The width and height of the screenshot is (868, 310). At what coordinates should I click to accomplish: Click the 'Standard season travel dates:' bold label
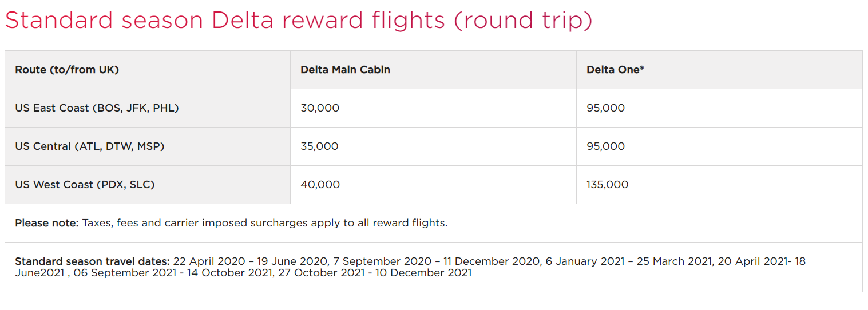[92, 261]
